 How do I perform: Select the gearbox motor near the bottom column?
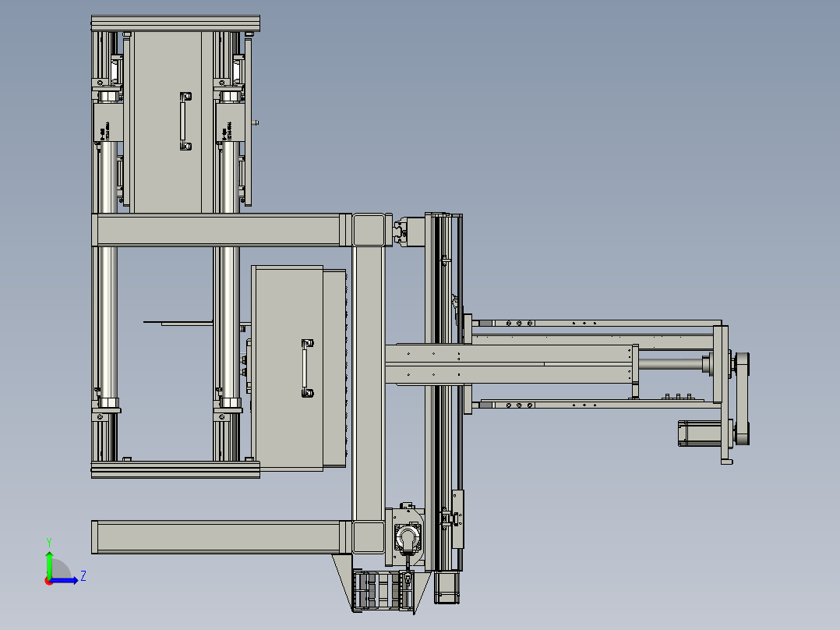408,537
